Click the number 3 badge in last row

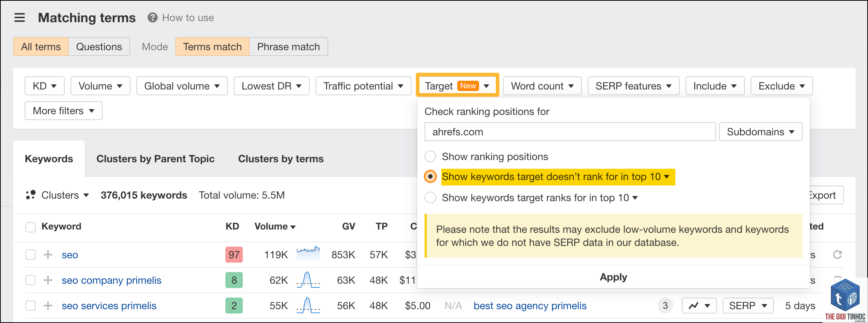(x=665, y=306)
